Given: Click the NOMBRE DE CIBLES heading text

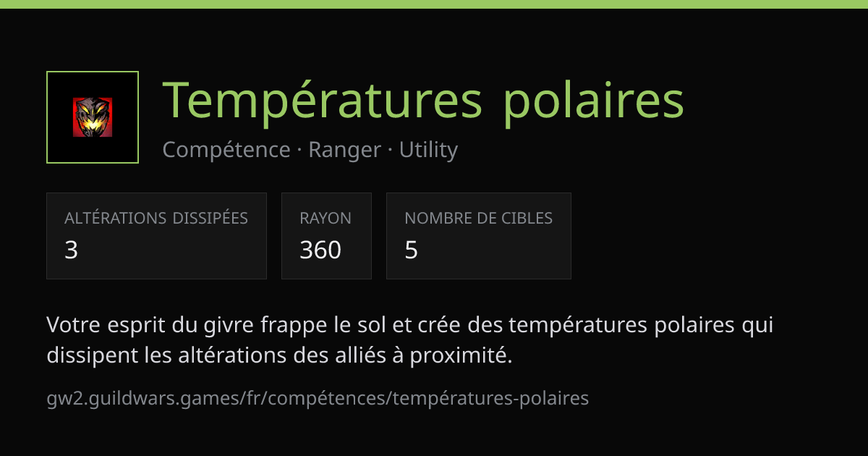Looking at the screenshot, I should tap(479, 218).
